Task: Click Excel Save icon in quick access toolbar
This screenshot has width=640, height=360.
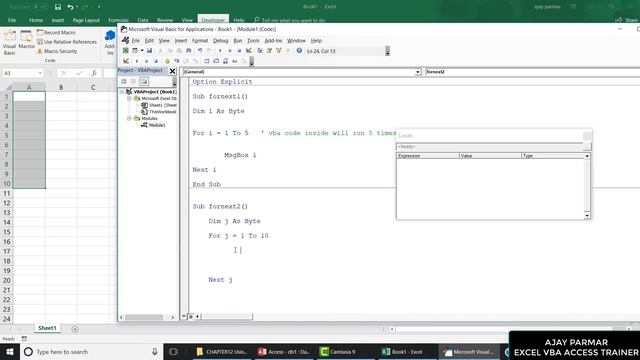Action: click(x=58, y=7)
